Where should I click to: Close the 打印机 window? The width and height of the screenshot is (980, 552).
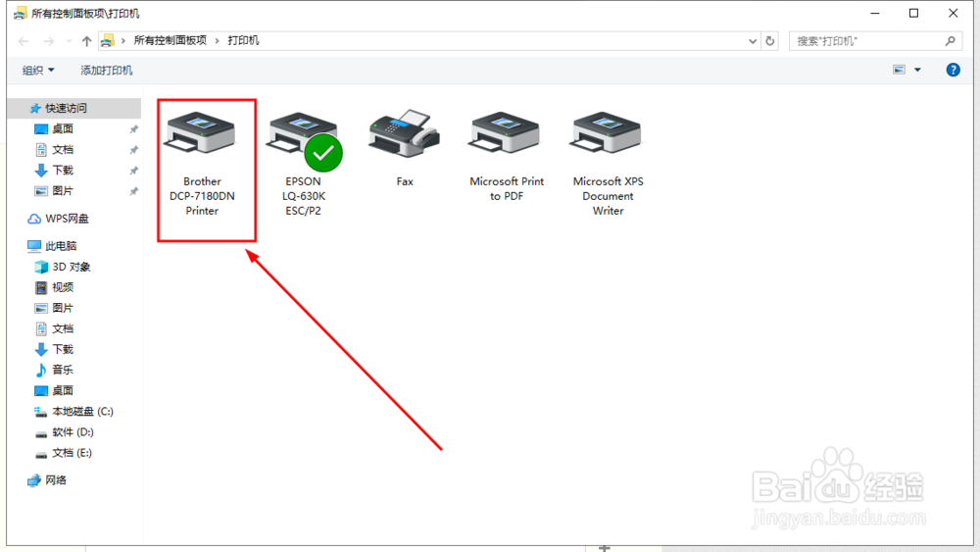click(x=953, y=13)
